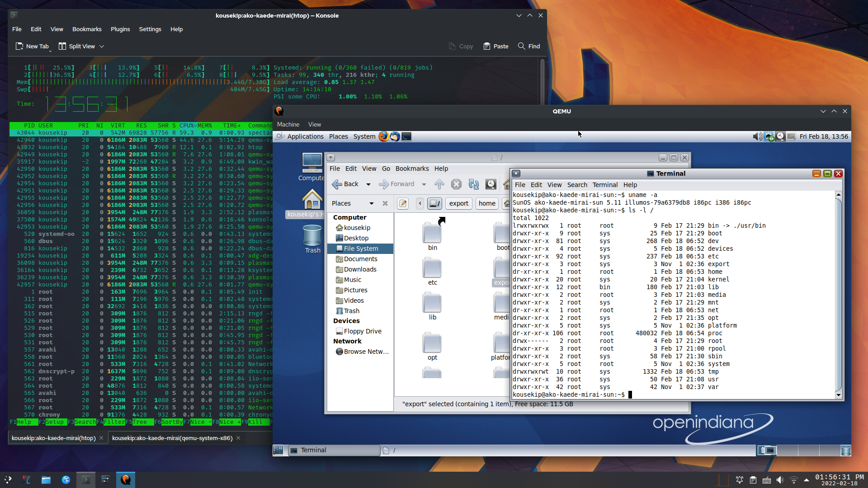Click the volume icon in the OpenIndiana panel
This screenshot has width=868, height=488.
(758, 136)
